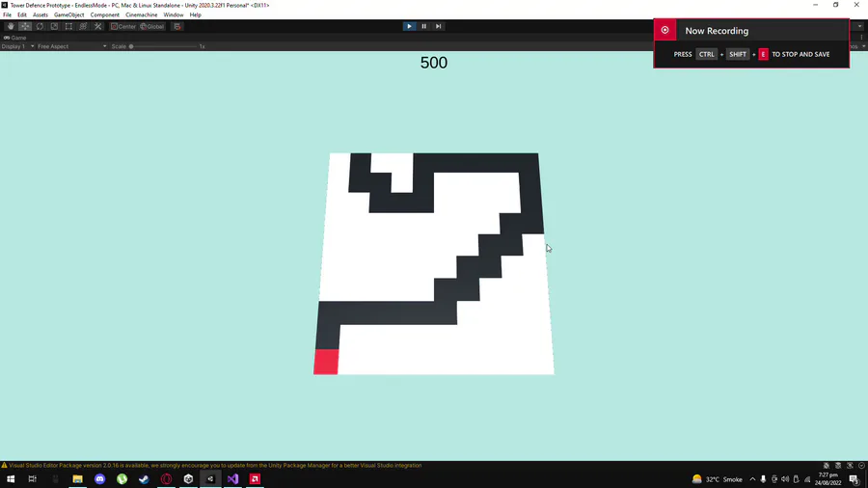
Task: Open the Cinemachine menu
Action: (141, 14)
